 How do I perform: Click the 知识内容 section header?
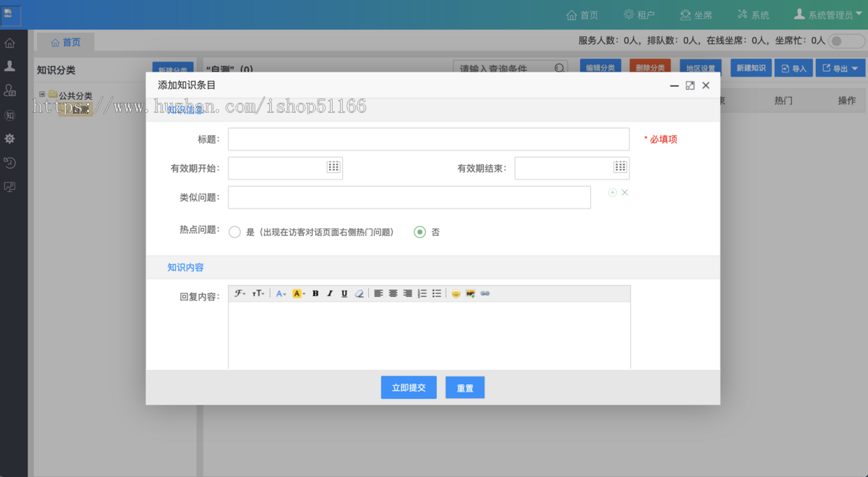(x=186, y=267)
